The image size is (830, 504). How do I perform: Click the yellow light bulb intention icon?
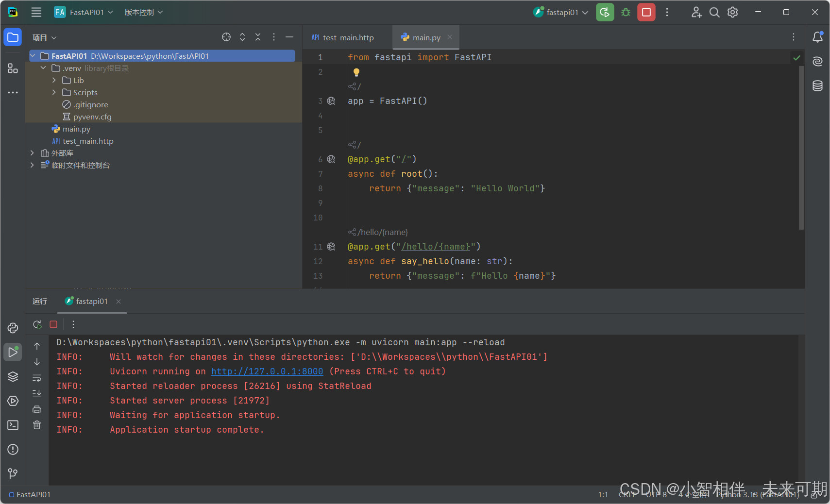coord(356,73)
